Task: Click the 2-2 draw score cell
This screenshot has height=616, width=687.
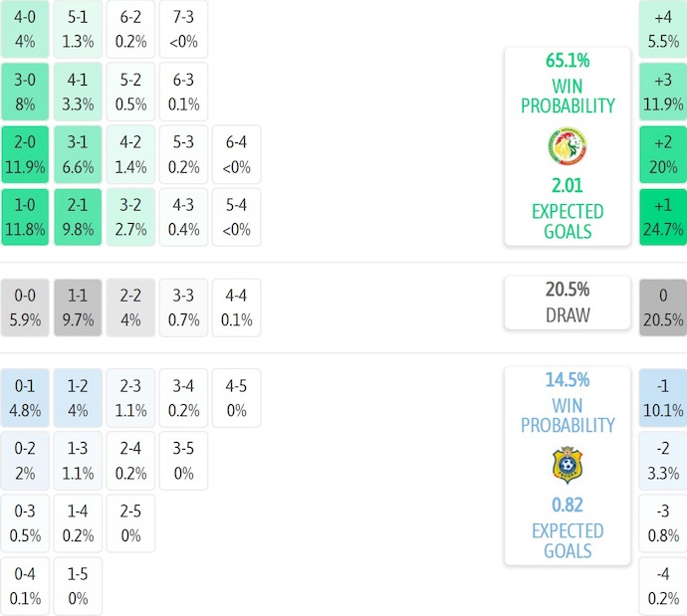Action: (x=130, y=308)
